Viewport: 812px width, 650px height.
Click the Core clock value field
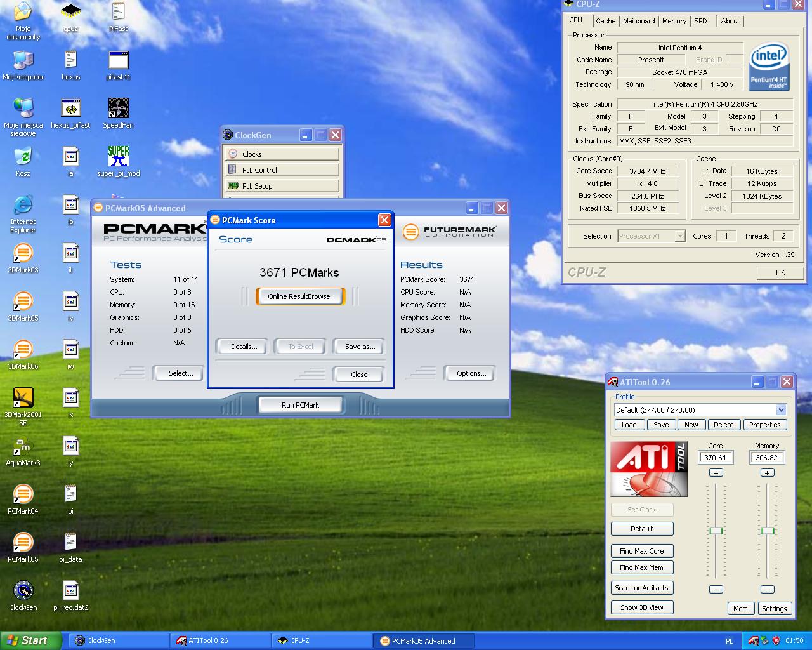click(x=716, y=458)
